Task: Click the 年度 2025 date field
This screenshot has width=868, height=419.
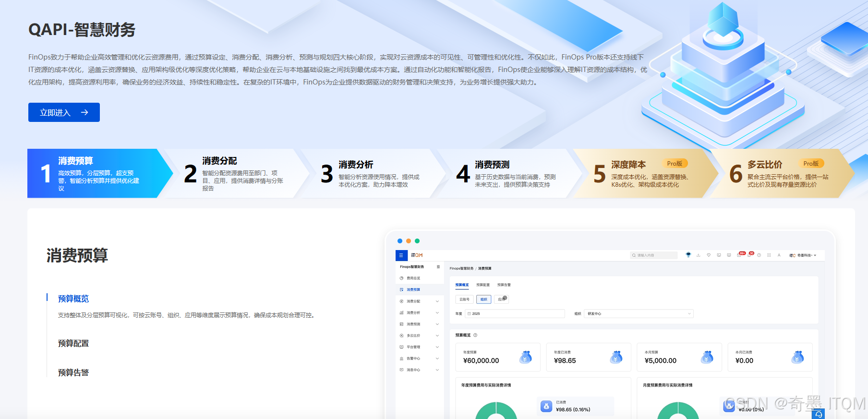Action: click(515, 314)
